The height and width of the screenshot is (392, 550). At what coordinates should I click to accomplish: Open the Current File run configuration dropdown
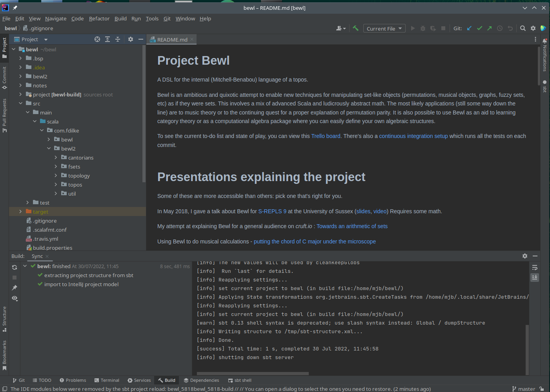[384, 28]
